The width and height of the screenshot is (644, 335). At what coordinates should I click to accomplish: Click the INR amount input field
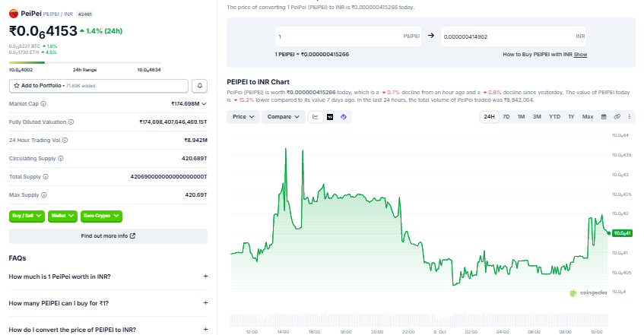click(513, 36)
